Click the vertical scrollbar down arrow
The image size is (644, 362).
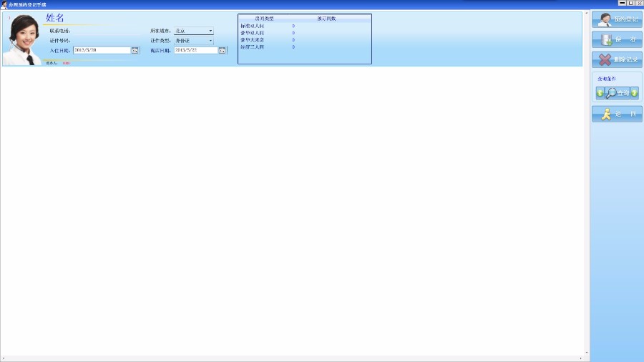tap(587, 353)
